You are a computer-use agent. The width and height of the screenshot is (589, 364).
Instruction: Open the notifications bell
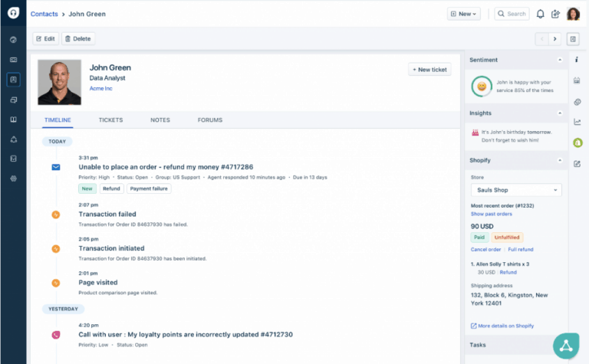coord(540,14)
